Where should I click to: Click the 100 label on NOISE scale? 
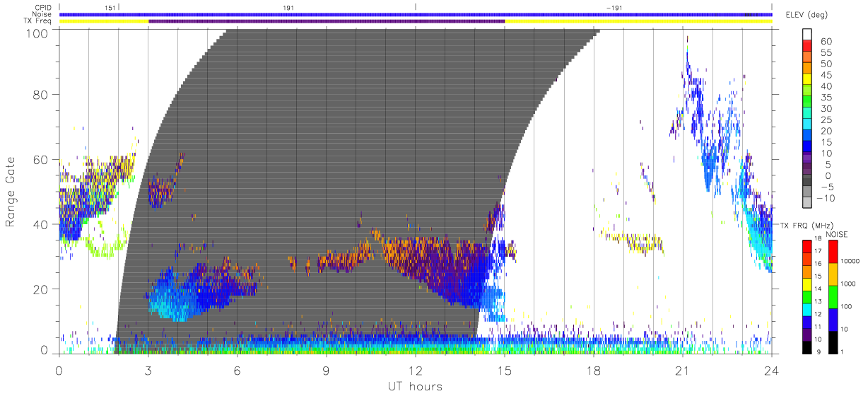click(846, 307)
